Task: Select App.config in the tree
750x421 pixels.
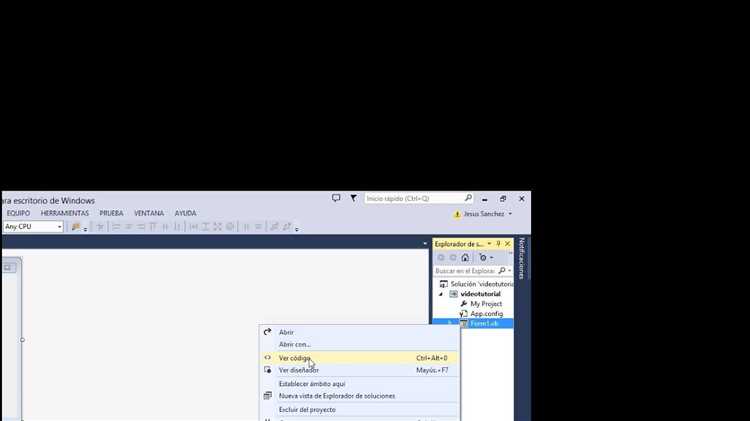Action: coord(486,314)
